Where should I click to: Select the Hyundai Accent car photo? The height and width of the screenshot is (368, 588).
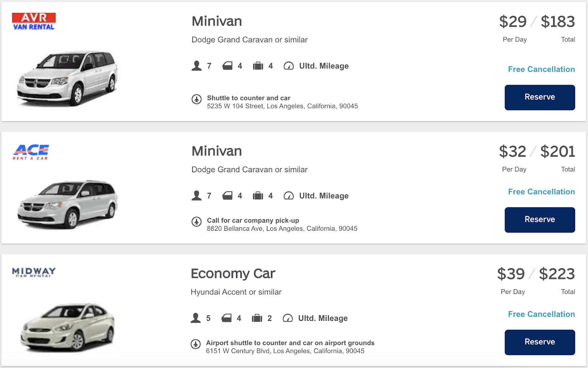[x=68, y=327]
